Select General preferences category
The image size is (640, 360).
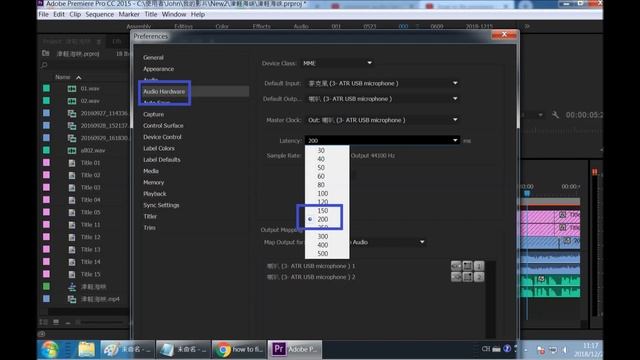click(153, 58)
